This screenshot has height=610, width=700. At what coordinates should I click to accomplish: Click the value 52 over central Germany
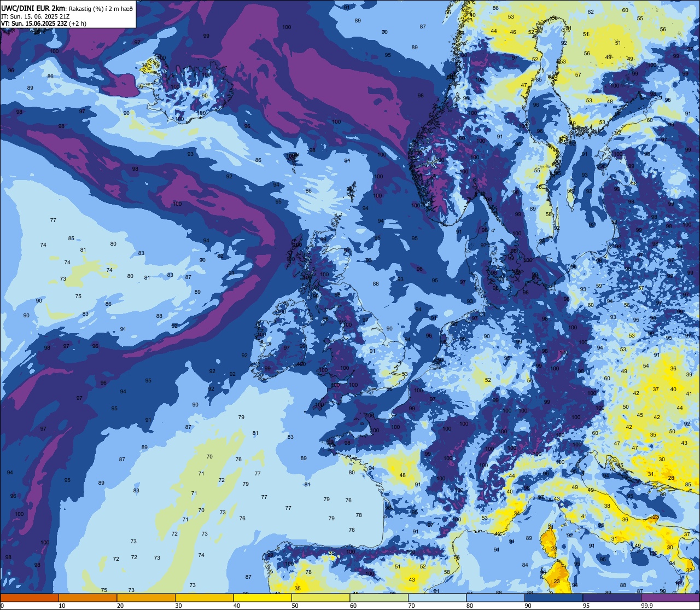coord(488,380)
